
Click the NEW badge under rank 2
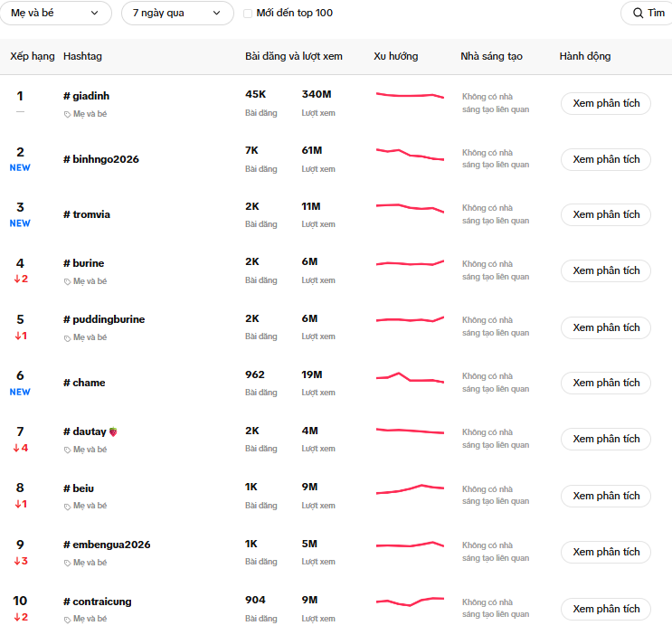click(x=20, y=167)
